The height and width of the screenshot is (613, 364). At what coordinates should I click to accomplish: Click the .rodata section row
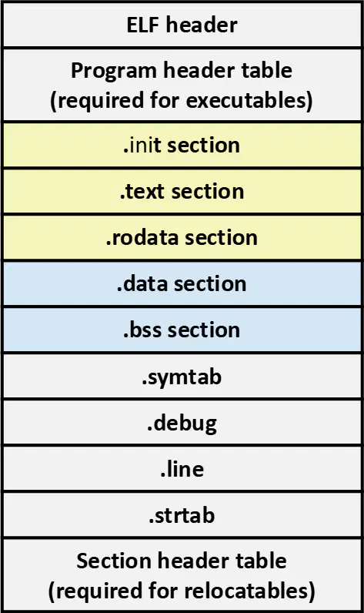(182, 237)
